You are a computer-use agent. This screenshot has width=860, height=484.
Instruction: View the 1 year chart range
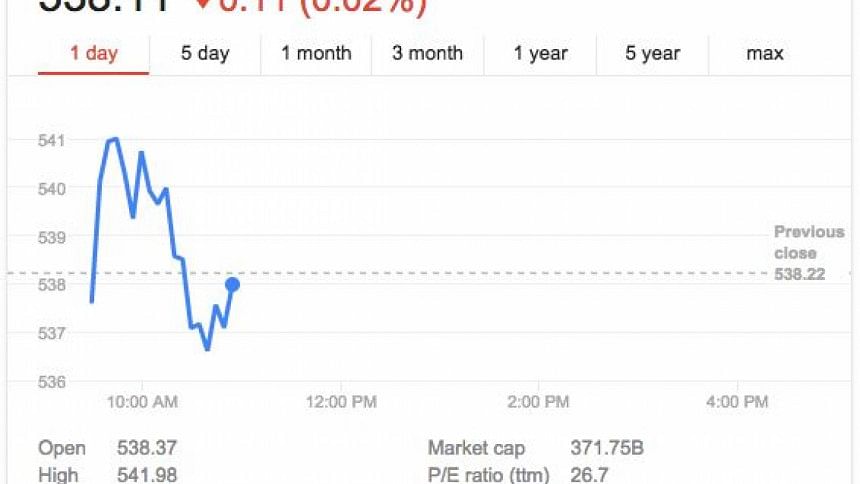coord(540,54)
